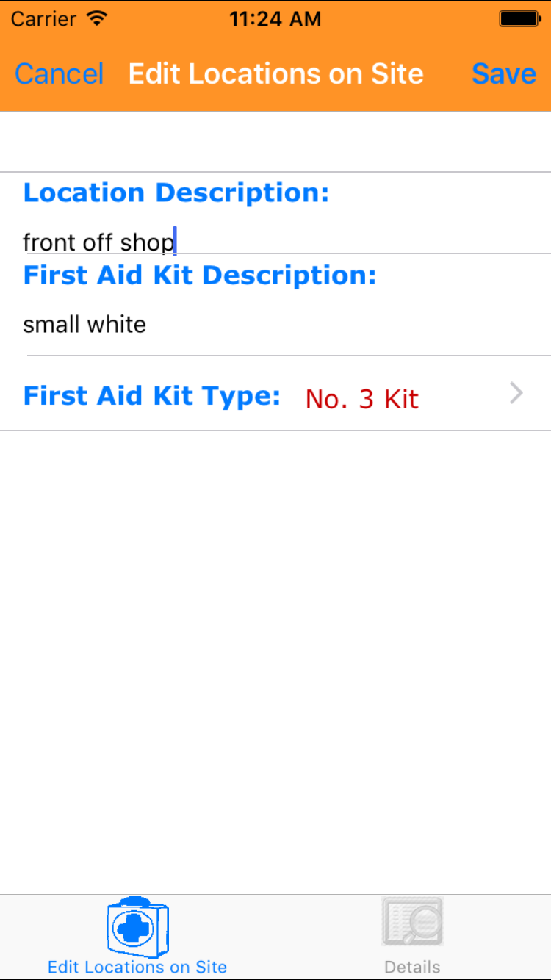This screenshot has height=980, width=551.
Task: Tap the Carrier text in status bar
Action: 44,19
